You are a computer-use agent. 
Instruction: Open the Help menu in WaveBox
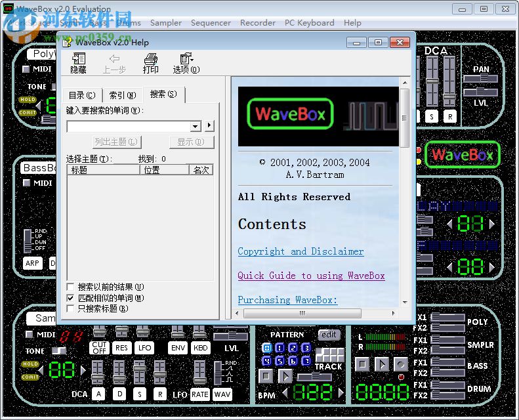(x=352, y=23)
